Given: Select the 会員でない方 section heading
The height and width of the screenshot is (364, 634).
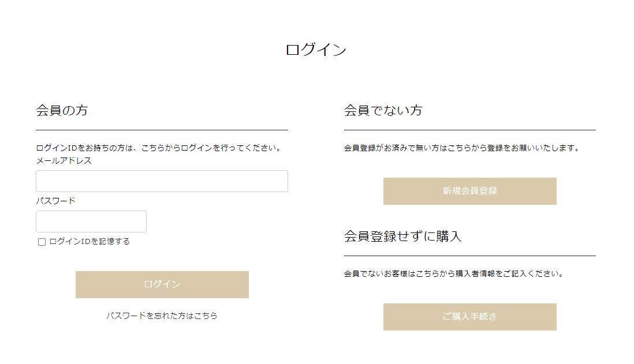Looking at the screenshot, I should coord(383,110).
